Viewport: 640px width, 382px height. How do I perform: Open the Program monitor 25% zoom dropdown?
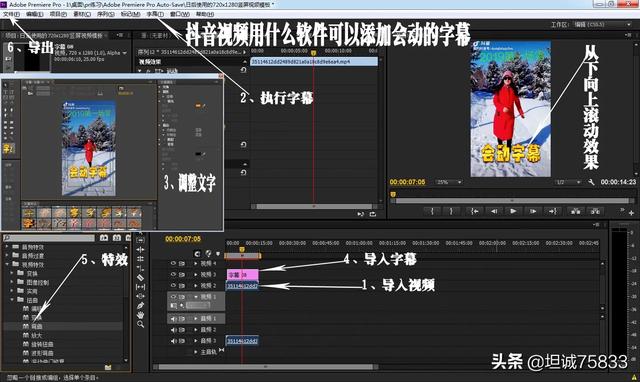click(x=449, y=182)
